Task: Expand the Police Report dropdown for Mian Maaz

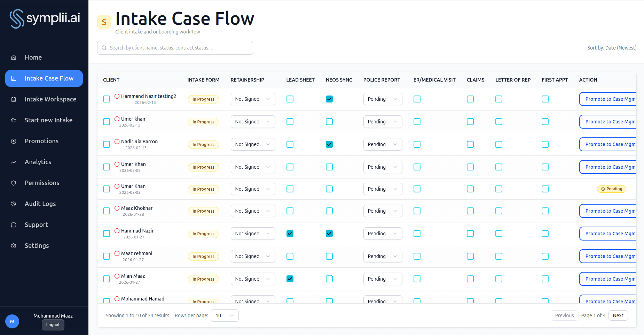Action: (x=383, y=279)
